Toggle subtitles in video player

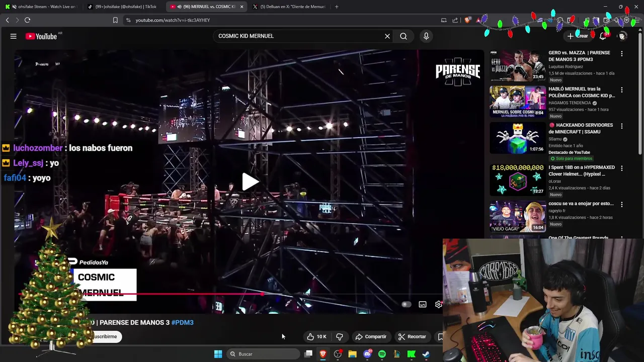pyautogui.click(x=423, y=304)
